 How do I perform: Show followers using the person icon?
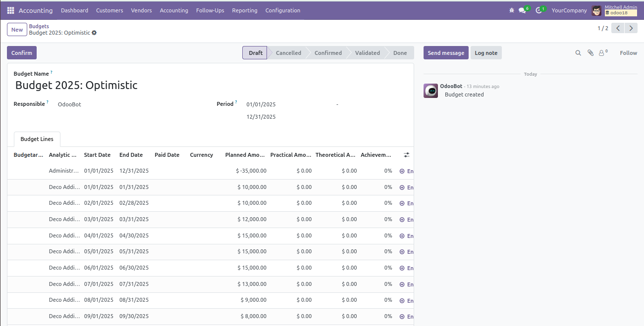[602, 53]
